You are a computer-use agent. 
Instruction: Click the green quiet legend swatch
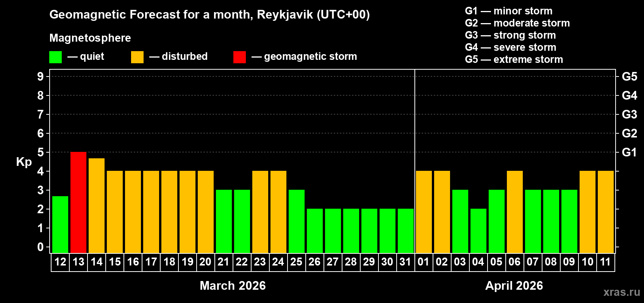coord(55,57)
